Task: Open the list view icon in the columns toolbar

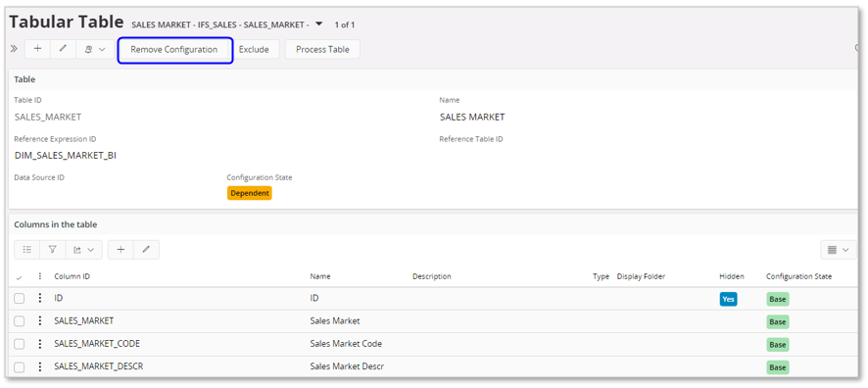Action: point(26,250)
